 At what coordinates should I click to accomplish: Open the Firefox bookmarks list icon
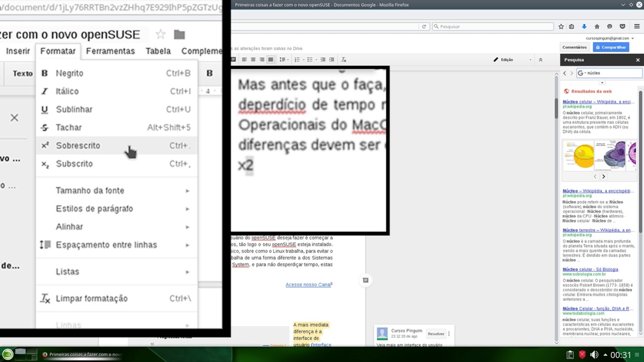pyautogui.click(x=572, y=27)
